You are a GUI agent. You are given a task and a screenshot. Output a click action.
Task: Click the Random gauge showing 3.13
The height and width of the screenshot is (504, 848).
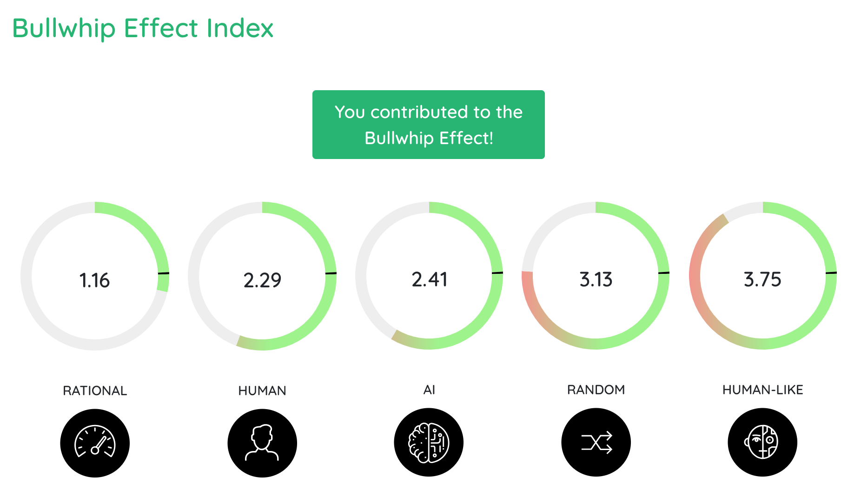click(596, 276)
